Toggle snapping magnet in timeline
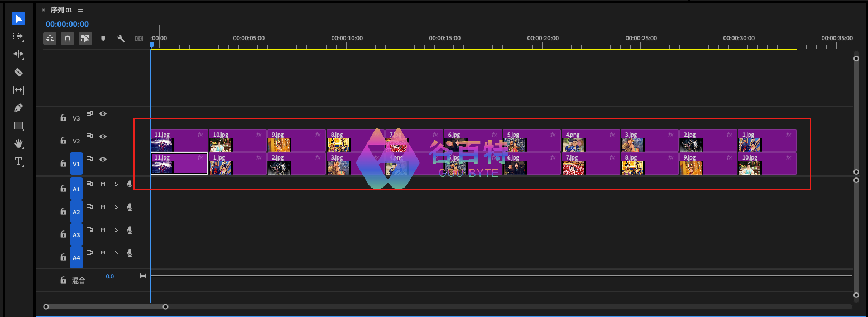 click(x=68, y=39)
